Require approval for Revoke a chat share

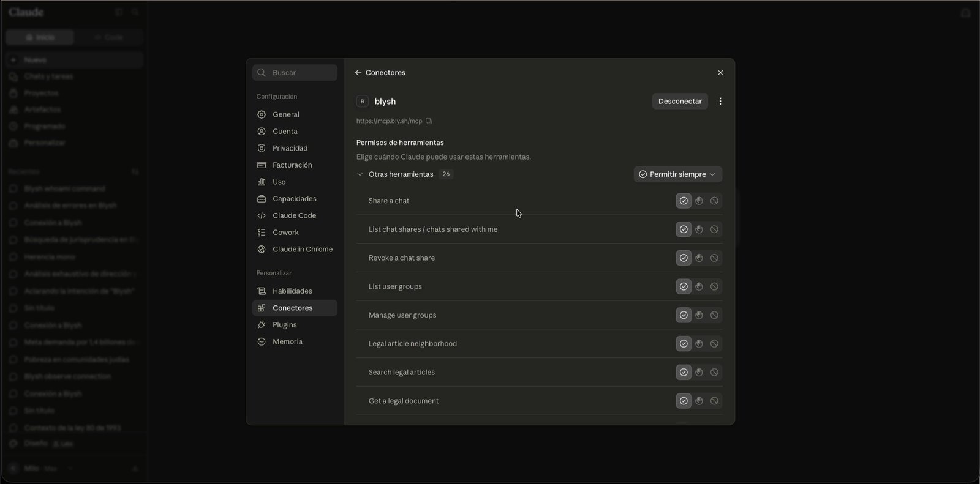coord(699,258)
